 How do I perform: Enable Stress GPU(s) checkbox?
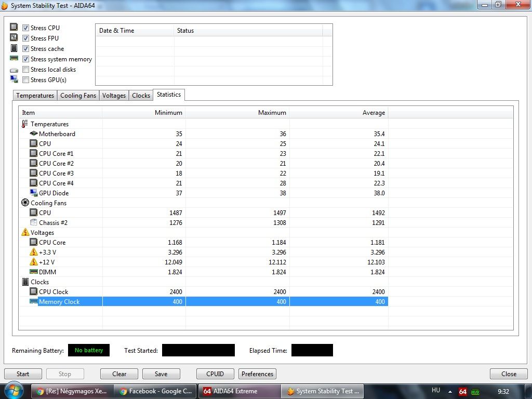pos(25,79)
